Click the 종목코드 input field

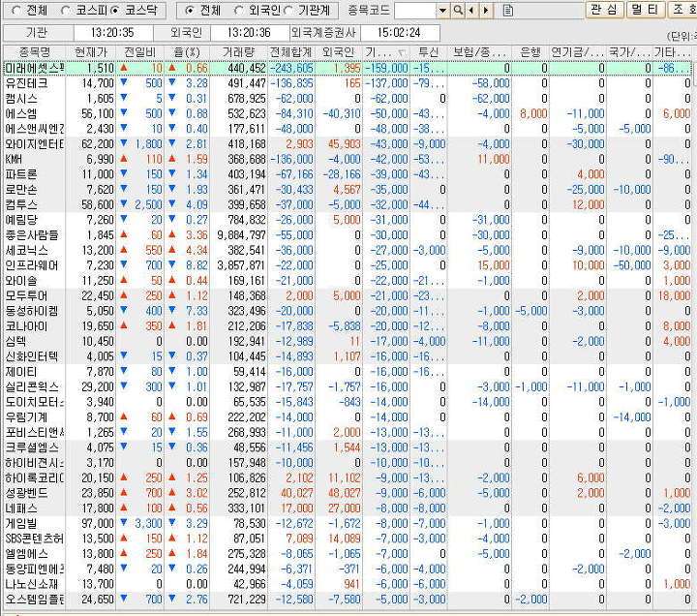(415, 11)
